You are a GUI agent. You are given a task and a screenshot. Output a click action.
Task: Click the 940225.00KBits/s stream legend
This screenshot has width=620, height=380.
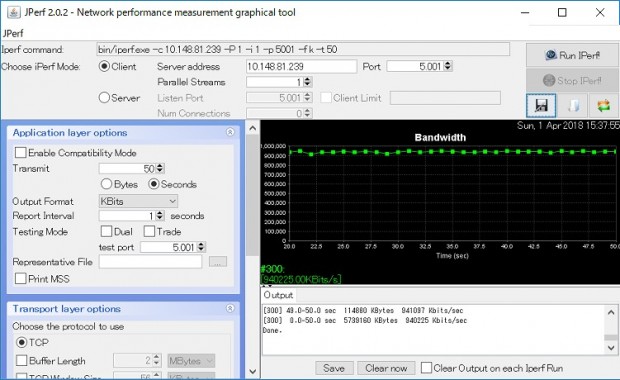tap(301, 279)
